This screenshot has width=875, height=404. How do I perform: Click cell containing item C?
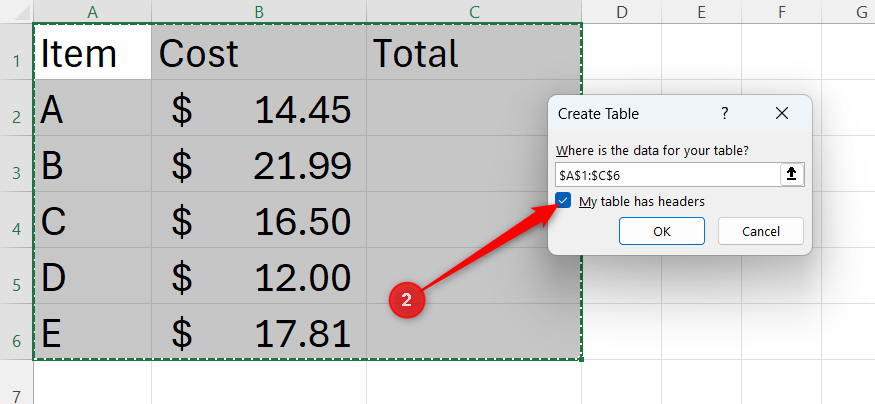pos(93,220)
